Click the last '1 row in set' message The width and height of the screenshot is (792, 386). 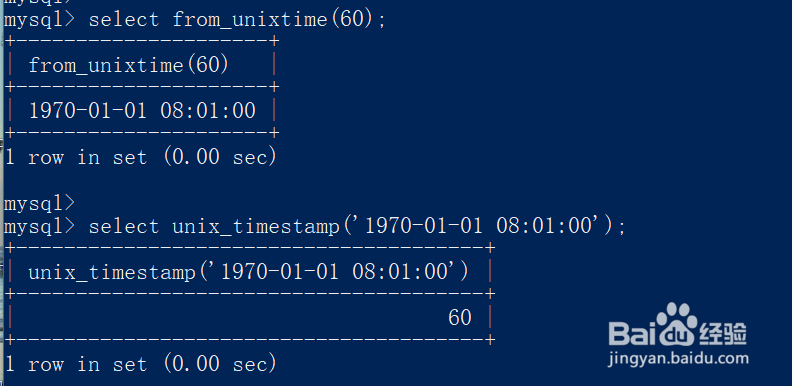point(140,364)
